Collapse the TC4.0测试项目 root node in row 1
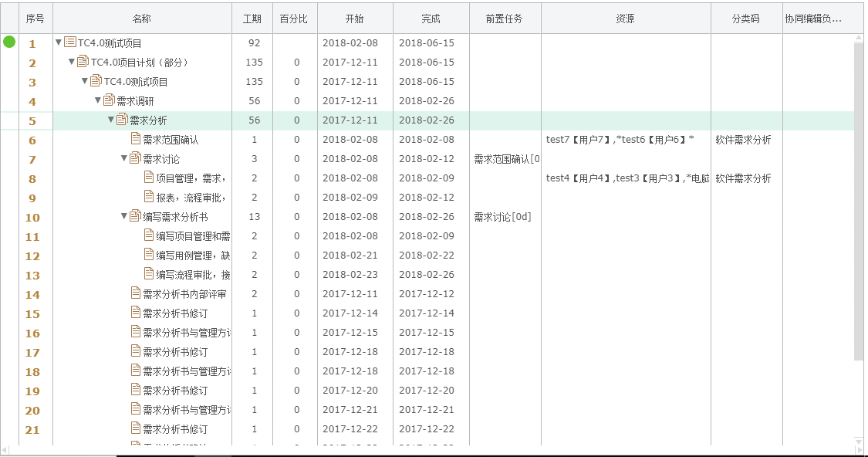 (59, 43)
